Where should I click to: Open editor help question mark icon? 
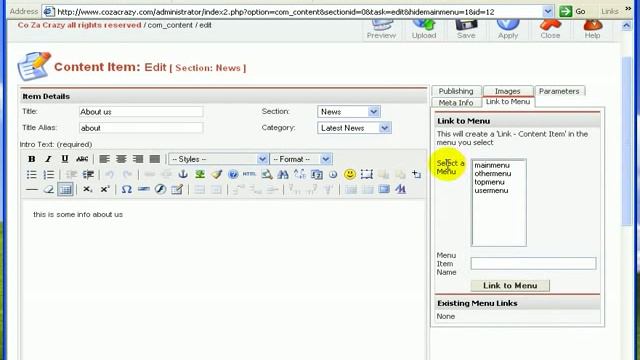click(233, 175)
